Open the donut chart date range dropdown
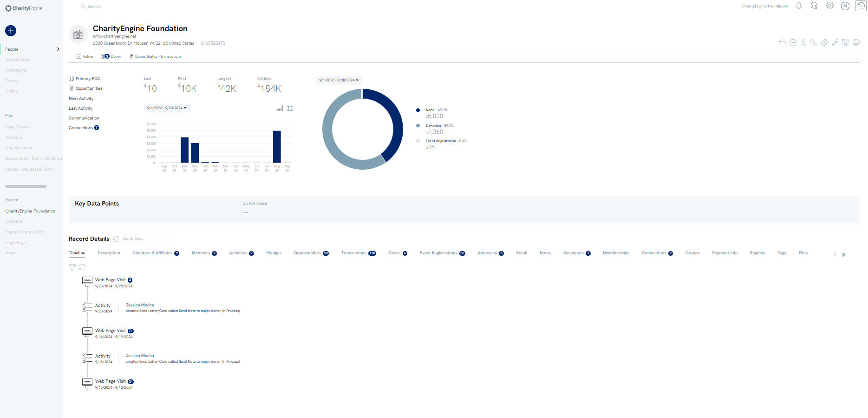 coord(339,80)
